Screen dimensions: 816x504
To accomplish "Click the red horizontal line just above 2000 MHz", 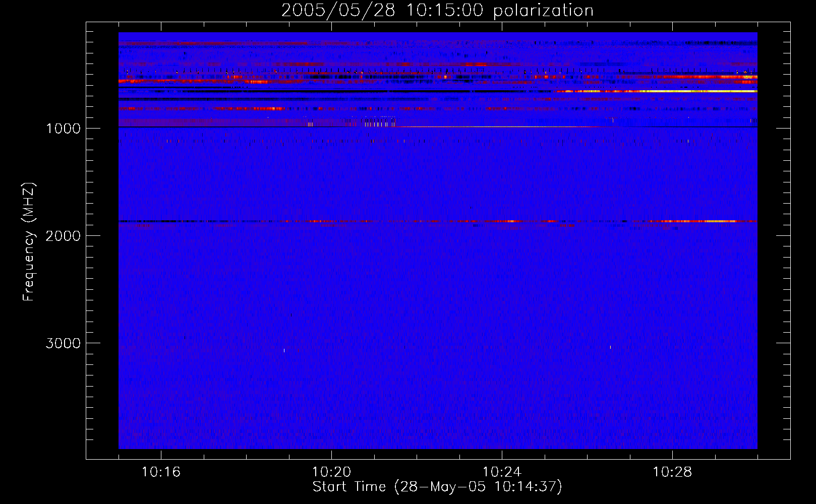I will pos(438,221).
